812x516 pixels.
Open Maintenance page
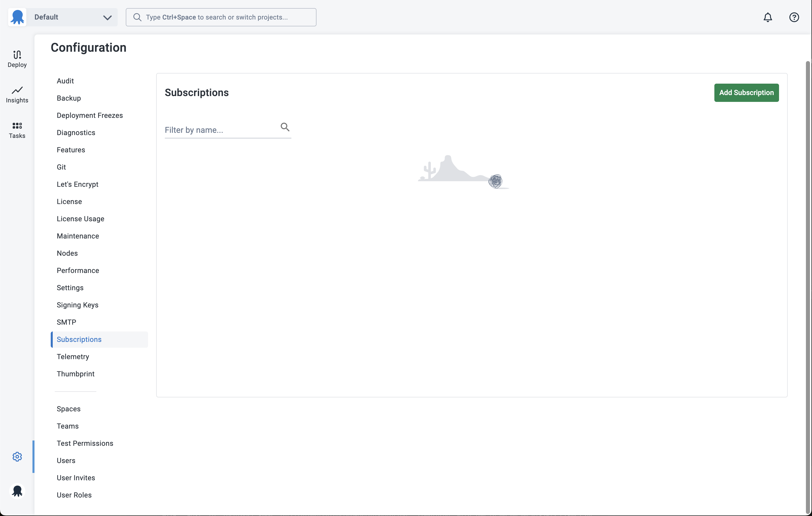78,236
